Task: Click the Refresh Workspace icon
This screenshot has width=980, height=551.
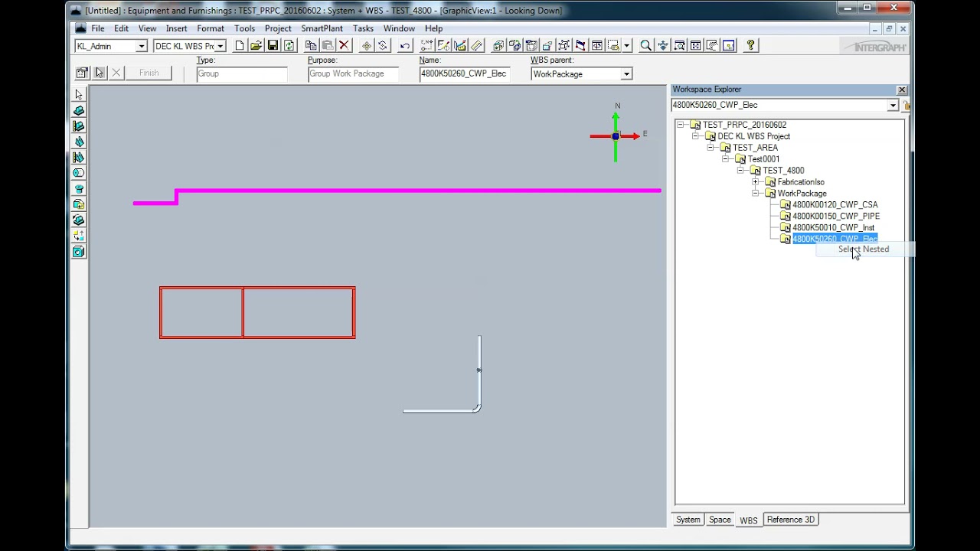Action: (289, 46)
